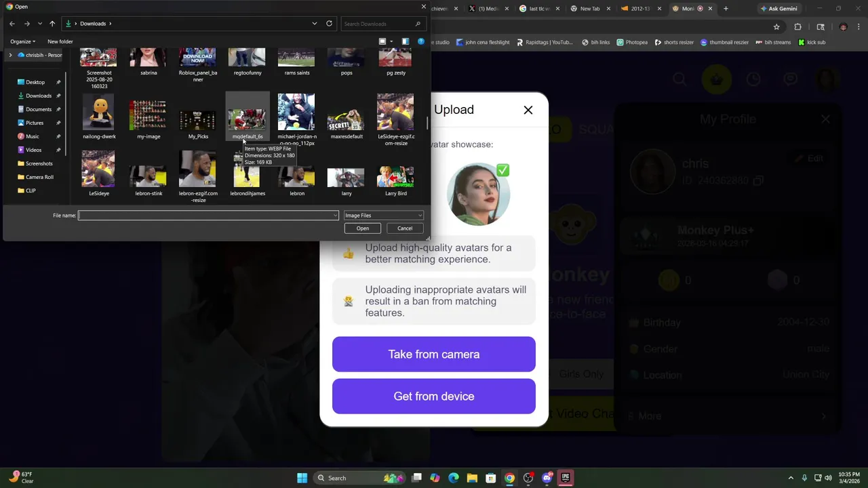Open Music in the navigation pane
The image size is (868, 488).
(x=33, y=136)
